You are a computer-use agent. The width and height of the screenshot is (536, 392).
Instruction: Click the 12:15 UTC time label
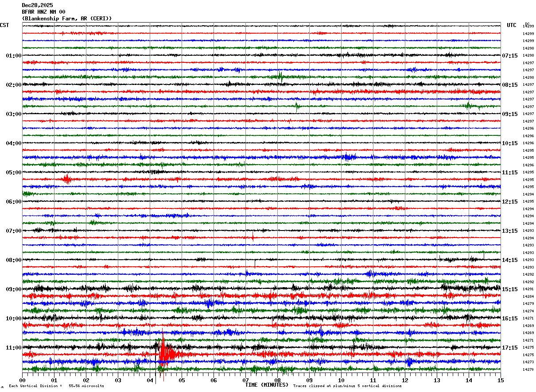tap(510, 202)
